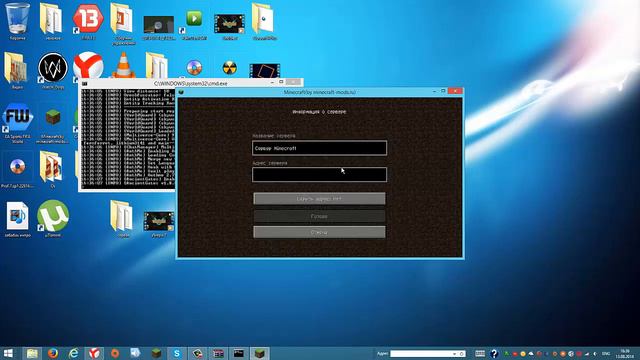Open the taskbar clock and date
The width and height of the screenshot is (640, 360).
(x=625, y=353)
